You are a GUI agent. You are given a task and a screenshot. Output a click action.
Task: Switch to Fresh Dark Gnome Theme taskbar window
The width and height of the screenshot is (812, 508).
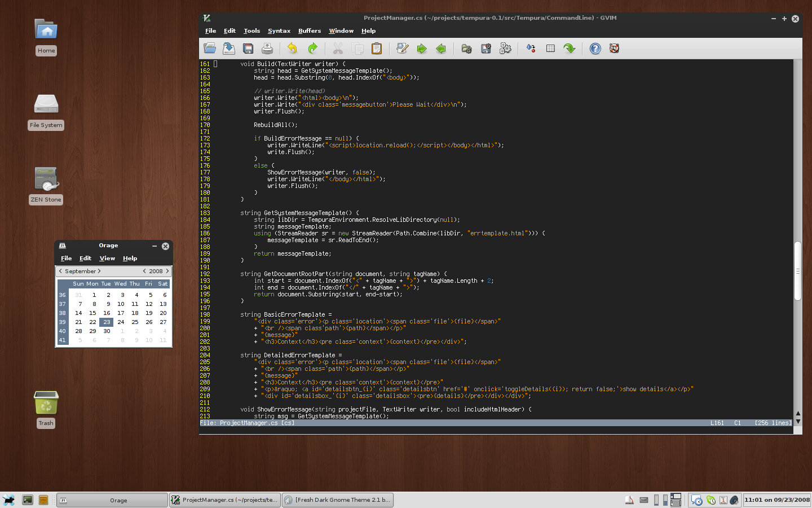click(x=338, y=500)
